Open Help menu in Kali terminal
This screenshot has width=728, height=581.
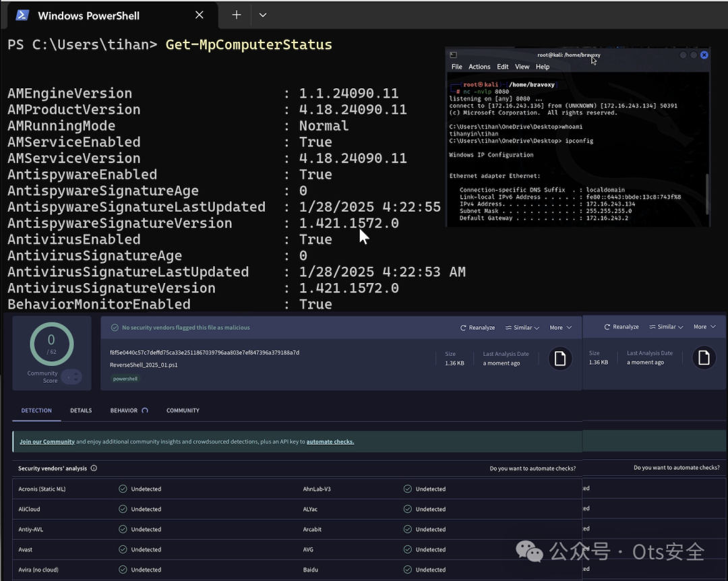coord(542,67)
